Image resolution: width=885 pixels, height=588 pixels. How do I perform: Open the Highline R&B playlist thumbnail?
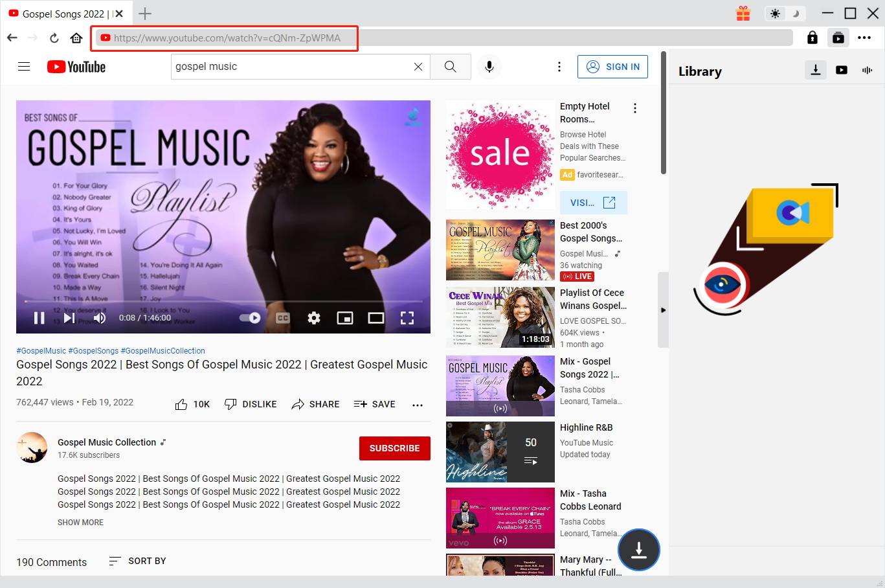[500, 452]
